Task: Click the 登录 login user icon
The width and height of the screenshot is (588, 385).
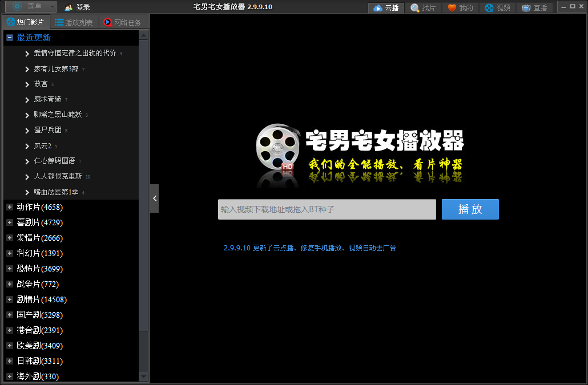Action: click(x=69, y=7)
